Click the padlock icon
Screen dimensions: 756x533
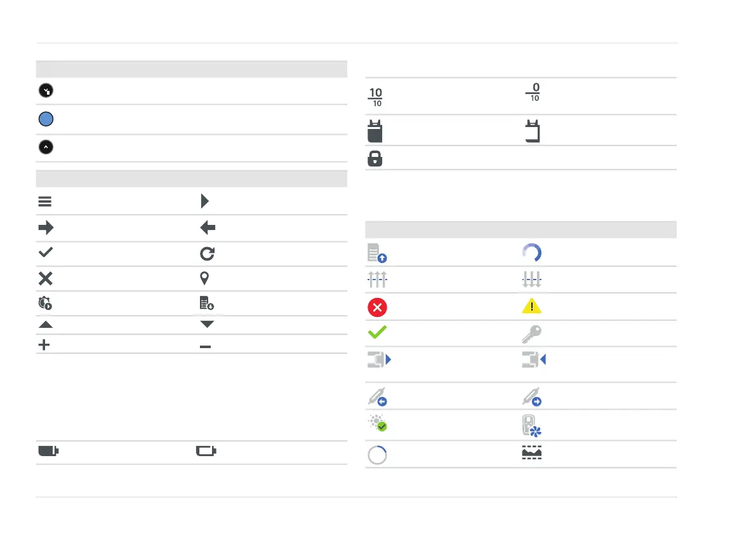click(375, 158)
